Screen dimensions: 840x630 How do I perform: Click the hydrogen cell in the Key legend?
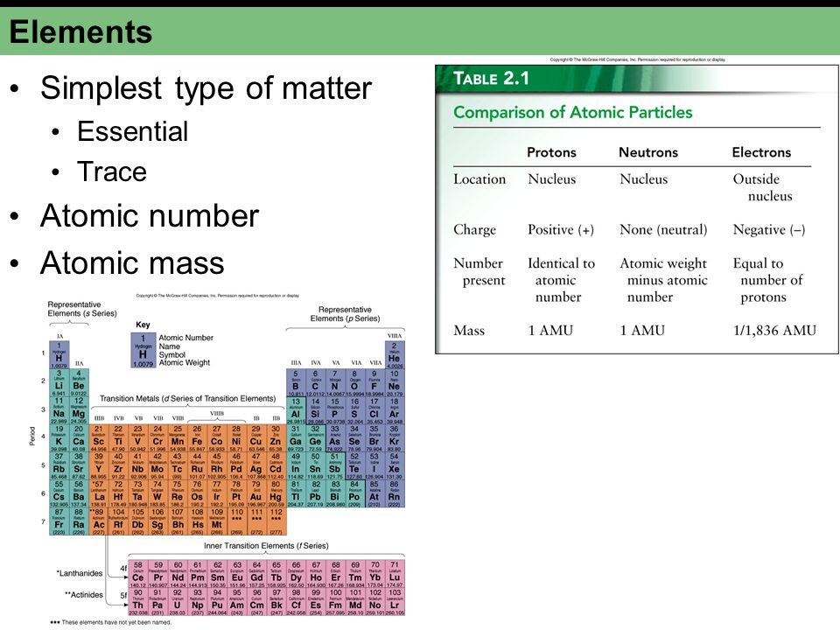pos(143,350)
